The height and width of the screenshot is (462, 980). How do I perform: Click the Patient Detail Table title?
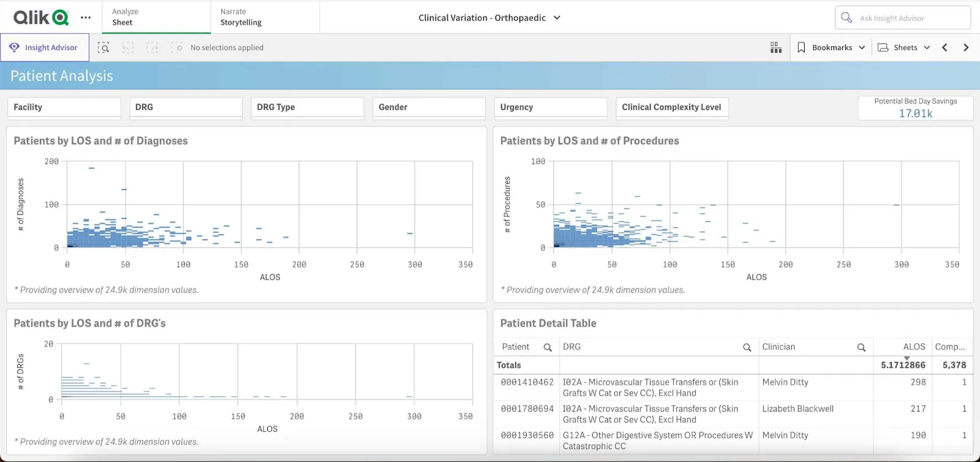[x=548, y=324]
